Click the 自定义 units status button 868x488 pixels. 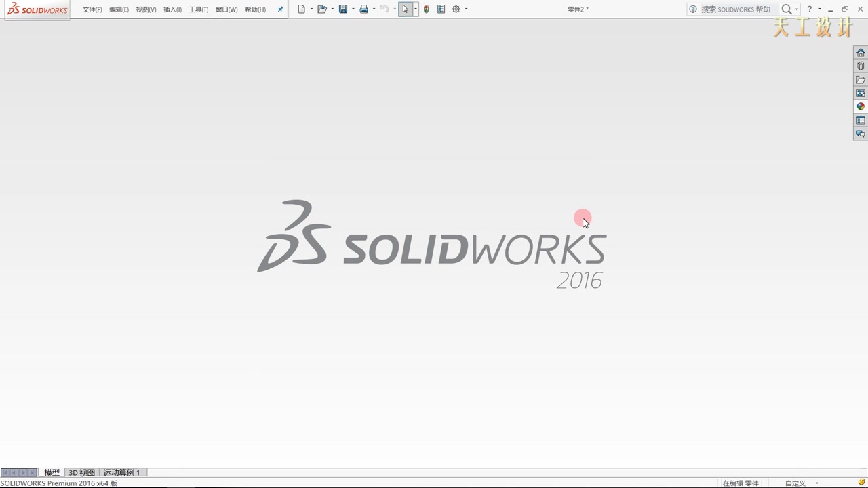pos(795,483)
